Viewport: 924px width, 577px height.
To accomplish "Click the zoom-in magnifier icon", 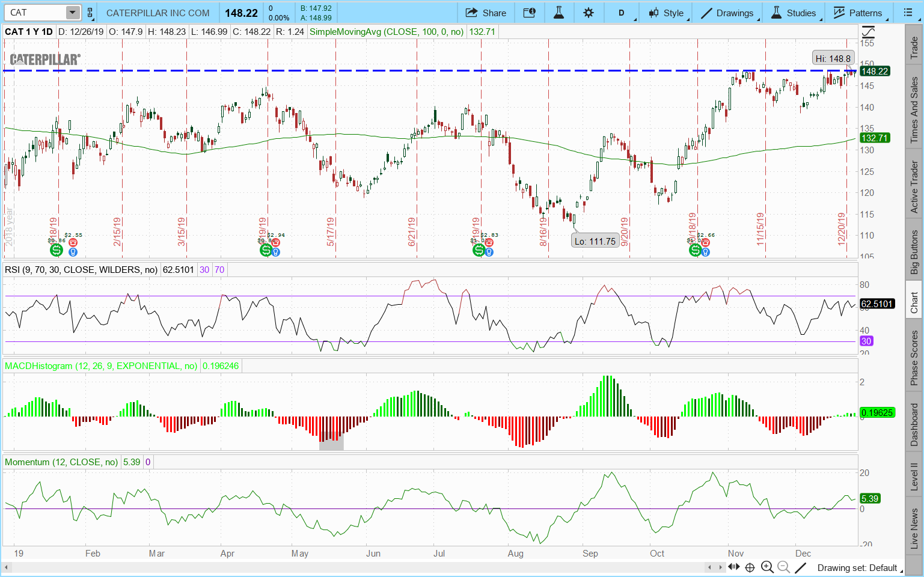I will (x=767, y=567).
